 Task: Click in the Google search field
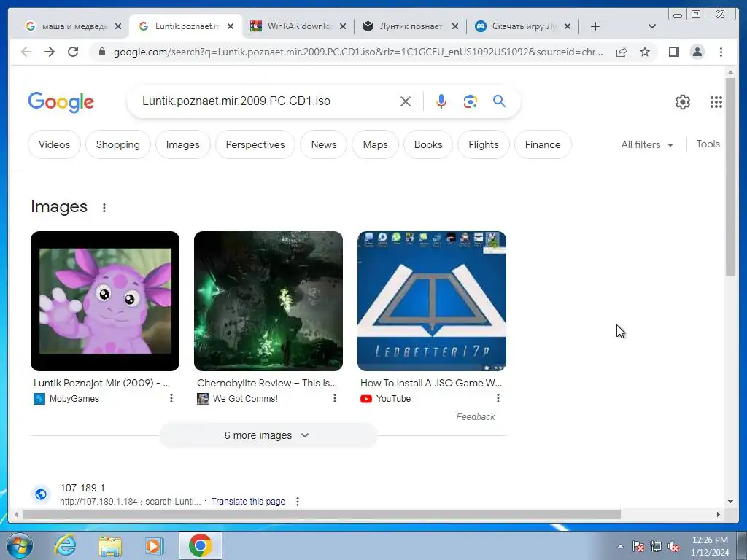click(x=267, y=101)
